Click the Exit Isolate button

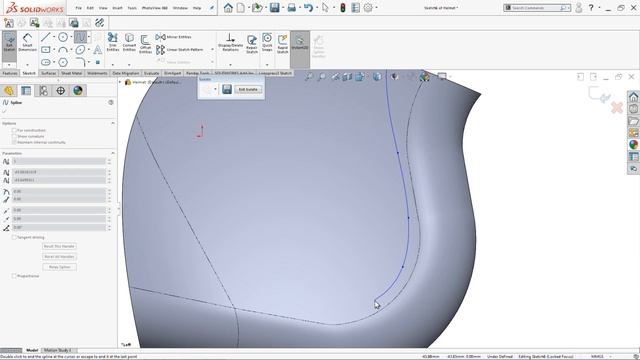248,89
